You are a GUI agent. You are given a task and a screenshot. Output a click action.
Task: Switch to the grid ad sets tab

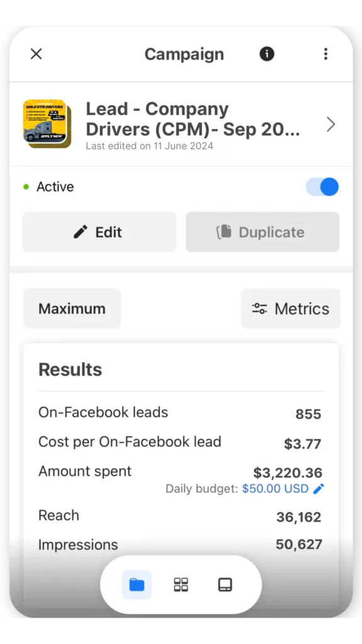pyautogui.click(x=181, y=584)
